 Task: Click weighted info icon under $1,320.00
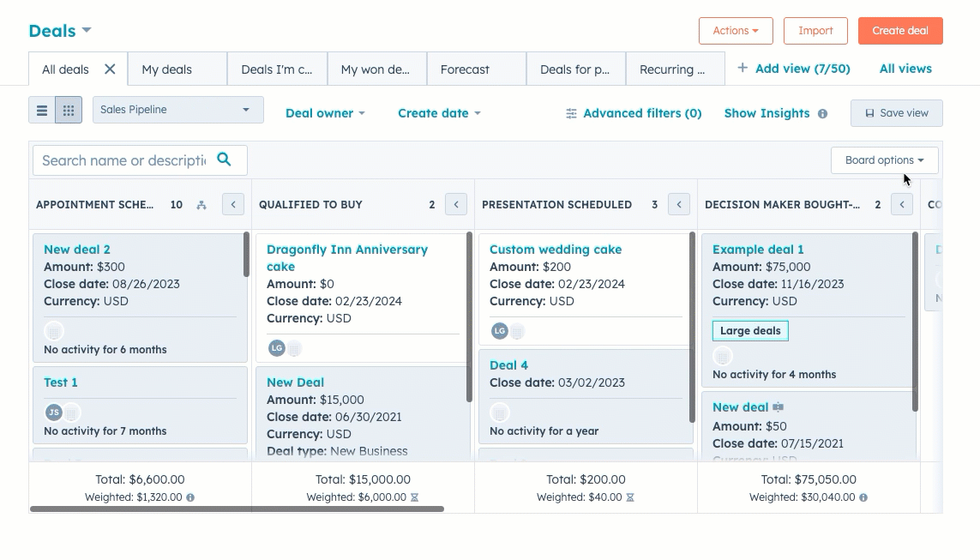click(190, 497)
